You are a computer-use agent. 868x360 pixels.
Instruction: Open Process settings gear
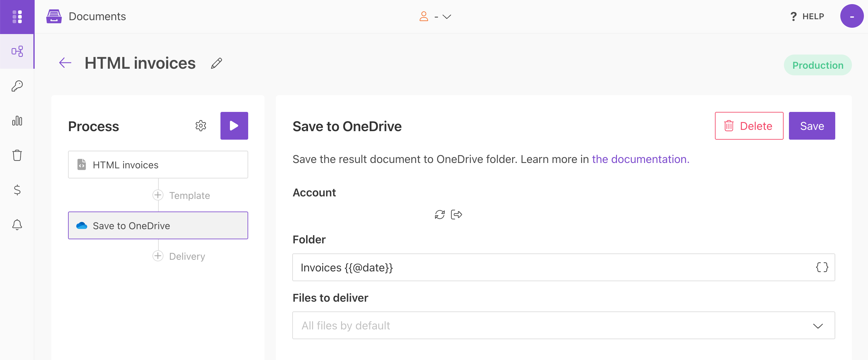pyautogui.click(x=201, y=126)
